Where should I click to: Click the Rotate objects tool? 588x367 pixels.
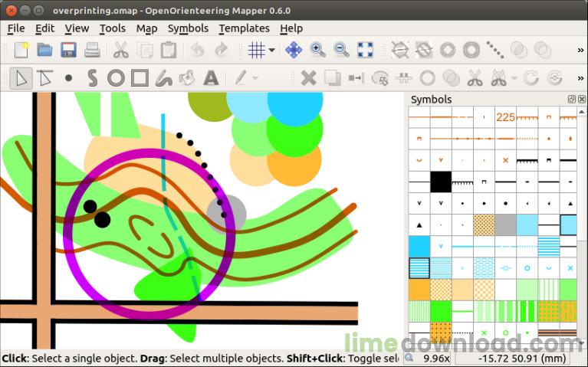531,78
